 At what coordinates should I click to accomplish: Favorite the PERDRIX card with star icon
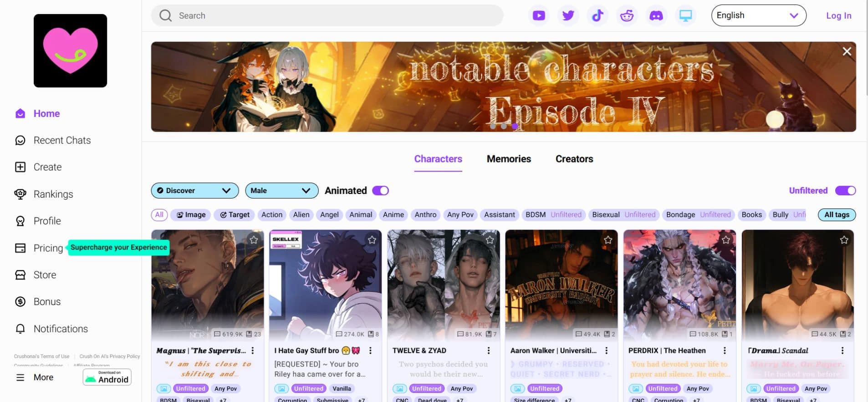point(726,240)
